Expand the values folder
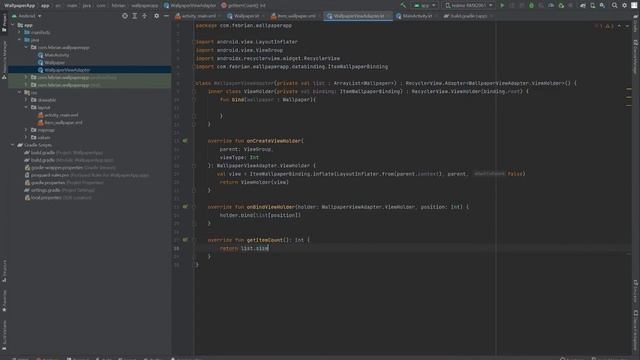 pos(26,138)
